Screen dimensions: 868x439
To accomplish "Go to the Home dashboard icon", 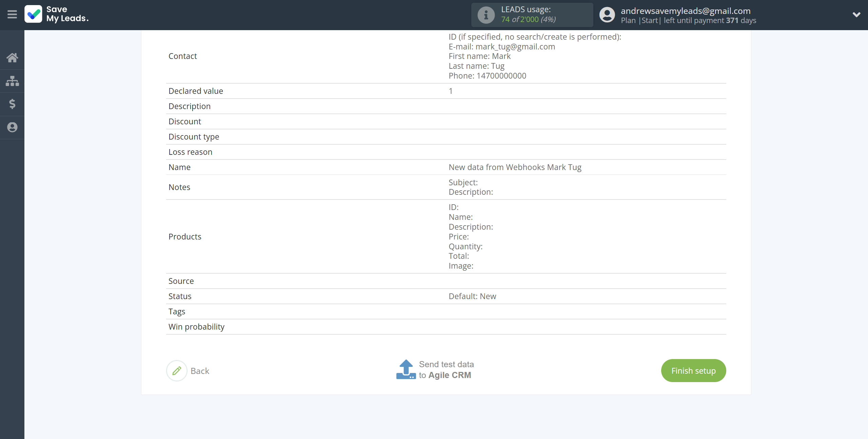I will [12, 58].
